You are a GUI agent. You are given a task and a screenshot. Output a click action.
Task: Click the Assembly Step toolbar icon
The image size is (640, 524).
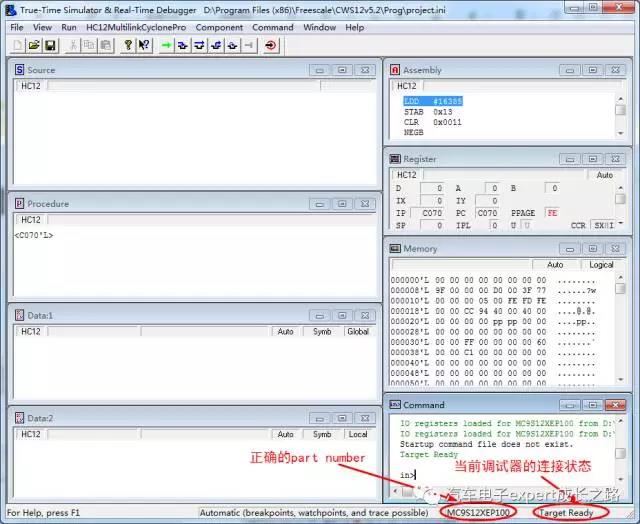pyautogui.click(x=233, y=46)
